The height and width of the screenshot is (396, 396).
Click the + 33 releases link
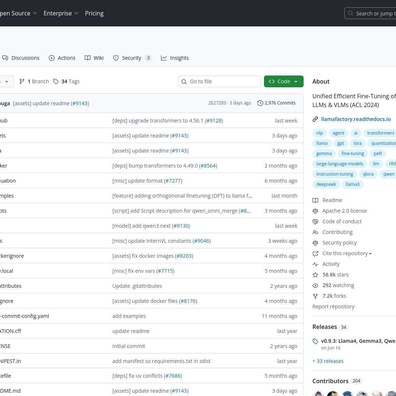pos(328,361)
